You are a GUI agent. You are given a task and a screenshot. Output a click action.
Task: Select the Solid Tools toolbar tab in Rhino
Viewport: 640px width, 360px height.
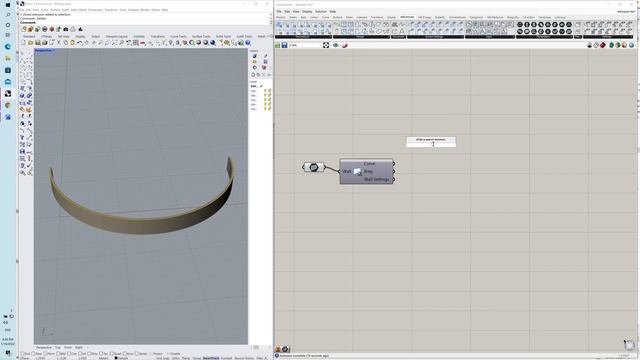click(x=223, y=36)
